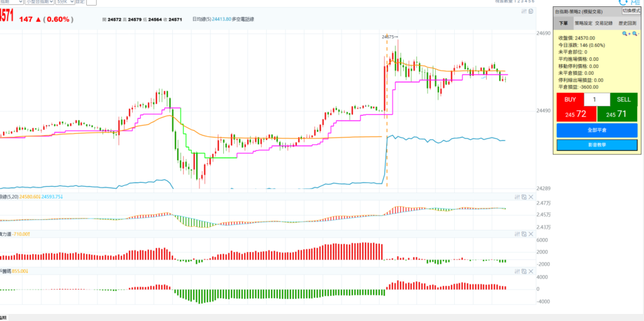Click the refresh icon at top right

[623, 3]
